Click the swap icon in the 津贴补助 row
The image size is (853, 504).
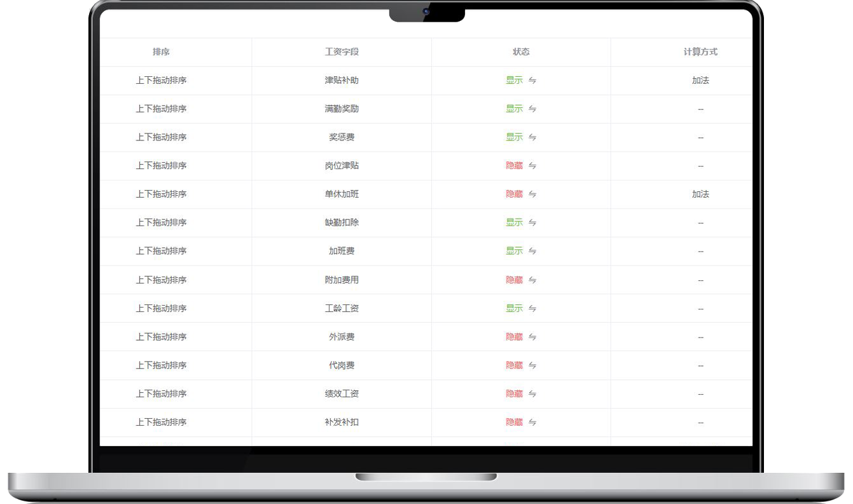pyautogui.click(x=532, y=81)
